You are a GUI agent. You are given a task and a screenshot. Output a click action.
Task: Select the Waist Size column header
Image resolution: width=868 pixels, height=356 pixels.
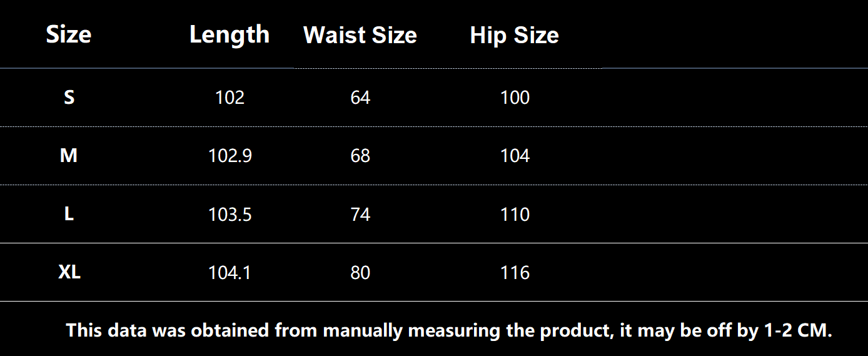(360, 35)
